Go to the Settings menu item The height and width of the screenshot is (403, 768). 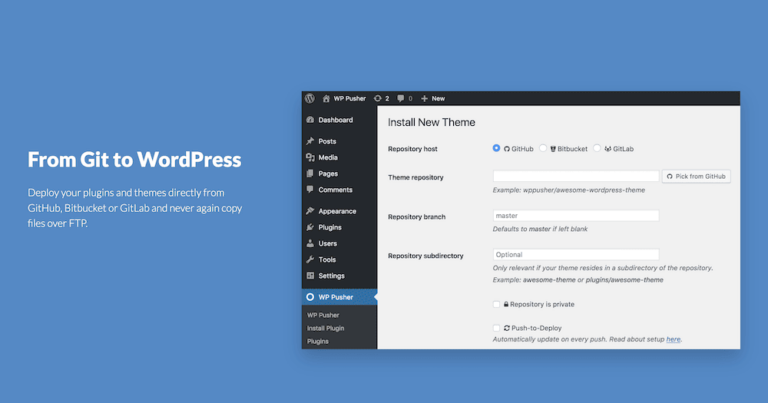(x=331, y=275)
